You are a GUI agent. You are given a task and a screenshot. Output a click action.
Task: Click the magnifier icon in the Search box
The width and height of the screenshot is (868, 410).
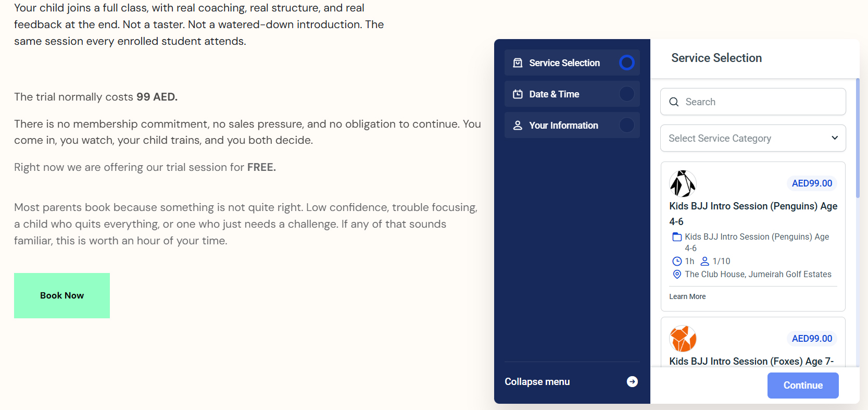674,102
